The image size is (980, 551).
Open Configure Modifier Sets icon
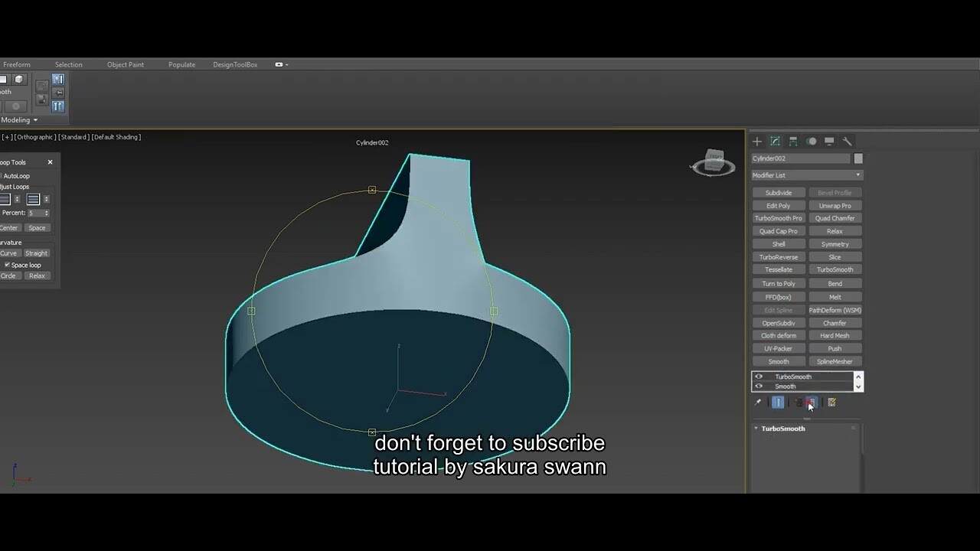click(831, 402)
